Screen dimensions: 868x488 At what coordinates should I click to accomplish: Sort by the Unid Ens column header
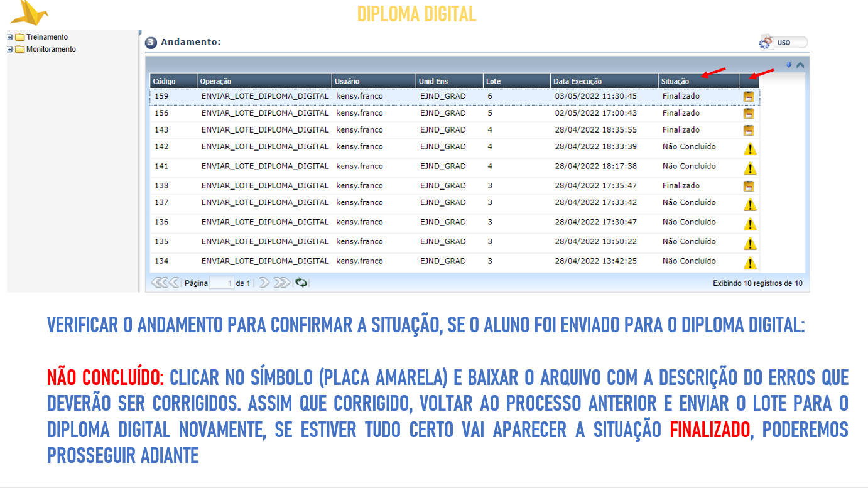pyautogui.click(x=450, y=81)
